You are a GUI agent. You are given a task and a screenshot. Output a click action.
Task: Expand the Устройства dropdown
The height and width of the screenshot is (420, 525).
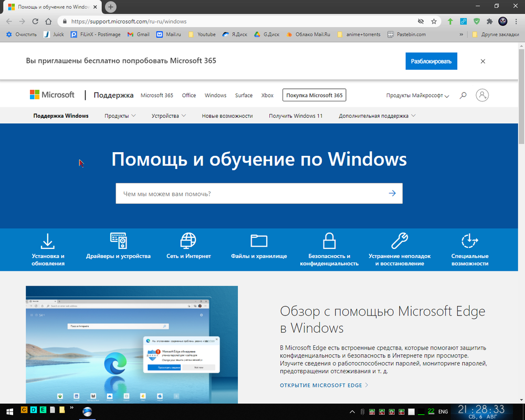click(169, 116)
